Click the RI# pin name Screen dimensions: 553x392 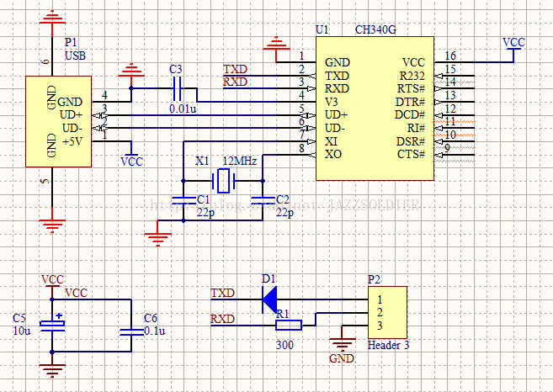click(x=416, y=128)
